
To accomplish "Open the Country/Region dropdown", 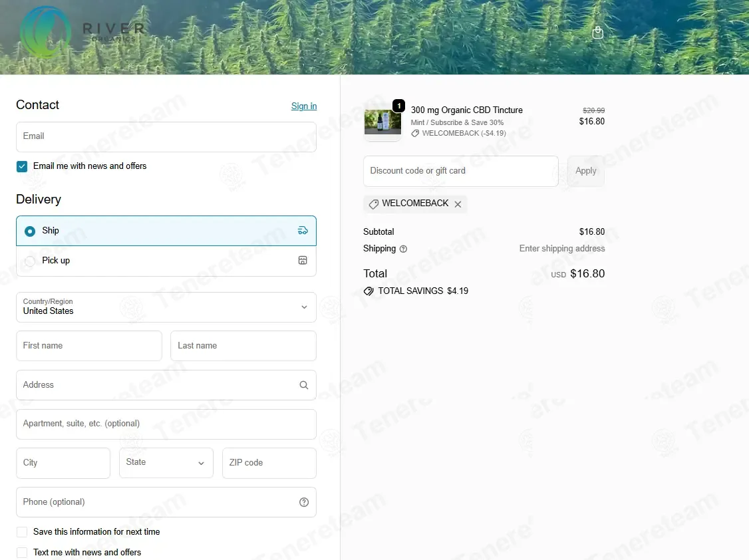I will (x=166, y=307).
